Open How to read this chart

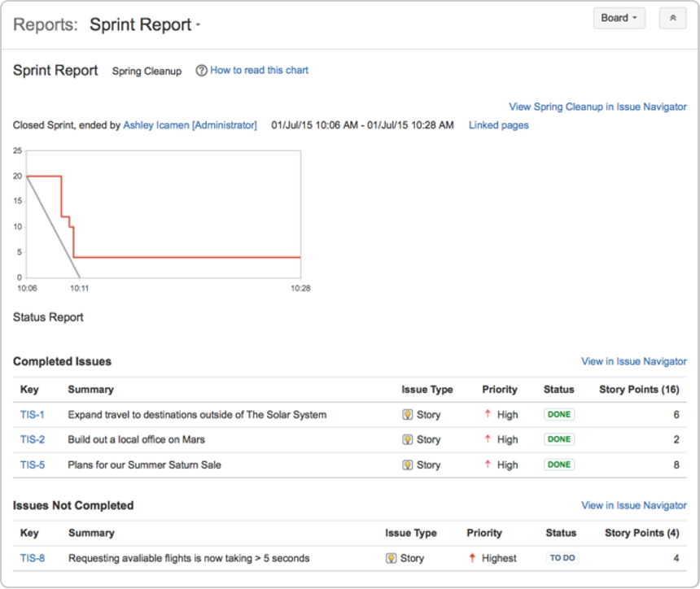click(x=259, y=71)
